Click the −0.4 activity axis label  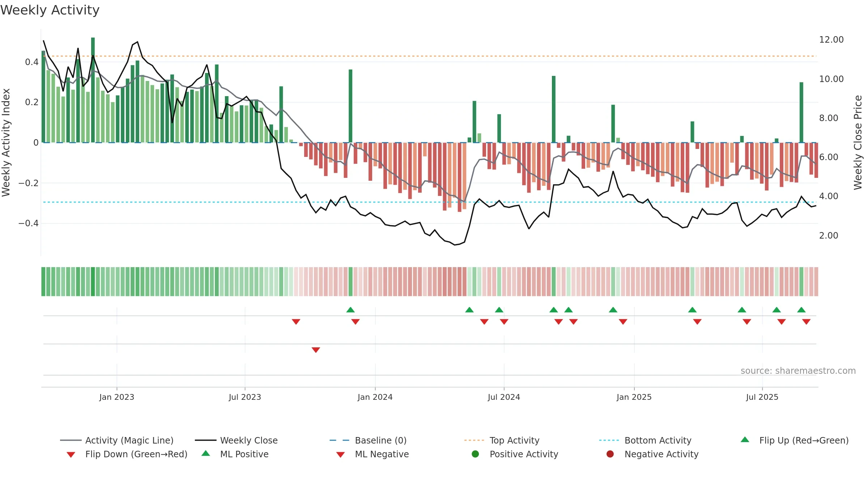pos(29,223)
